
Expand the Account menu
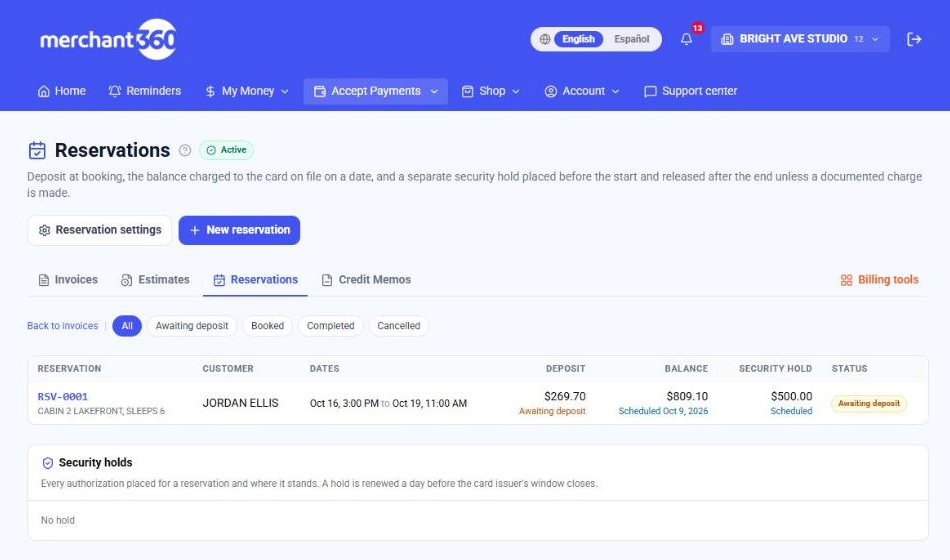[582, 92]
